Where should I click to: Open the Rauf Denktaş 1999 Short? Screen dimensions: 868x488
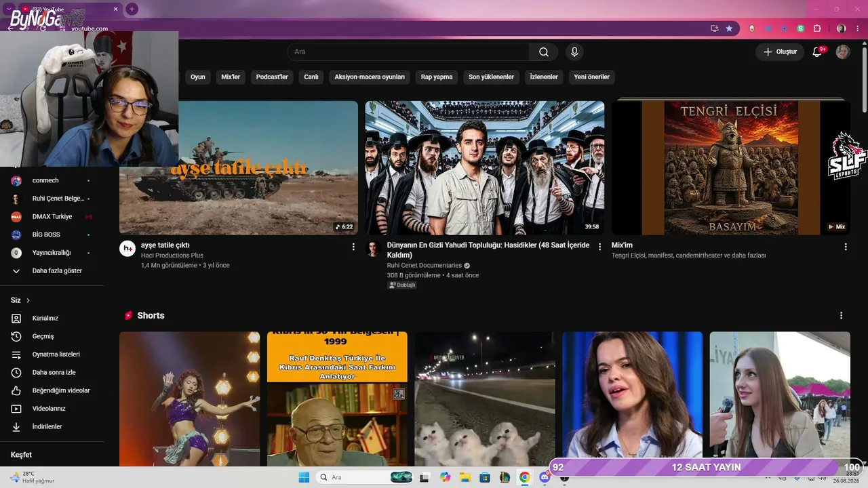coord(337,399)
